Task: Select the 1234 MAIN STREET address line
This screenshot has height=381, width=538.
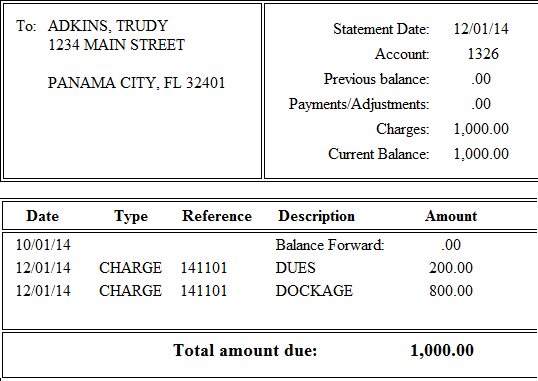Action: coord(116,45)
